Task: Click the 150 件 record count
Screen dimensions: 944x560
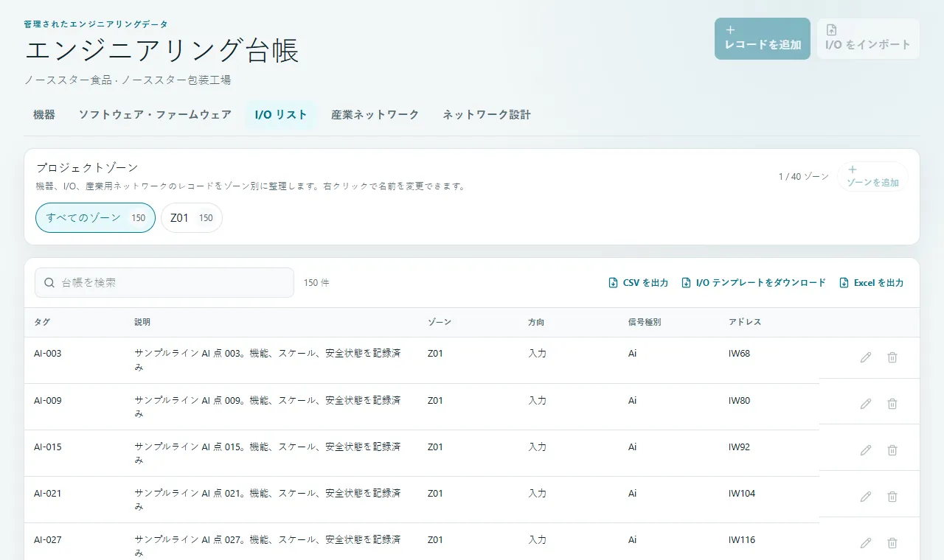Action: click(x=316, y=283)
